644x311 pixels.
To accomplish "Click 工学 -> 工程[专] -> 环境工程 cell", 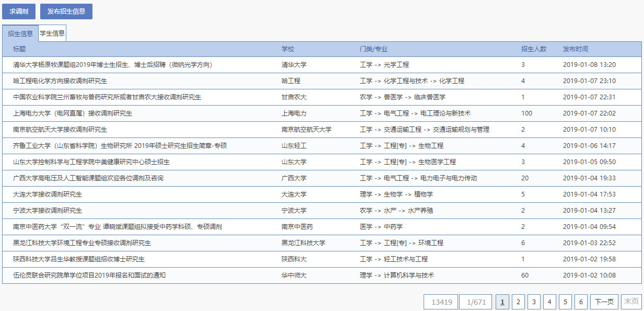I will (x=402, y=243).
